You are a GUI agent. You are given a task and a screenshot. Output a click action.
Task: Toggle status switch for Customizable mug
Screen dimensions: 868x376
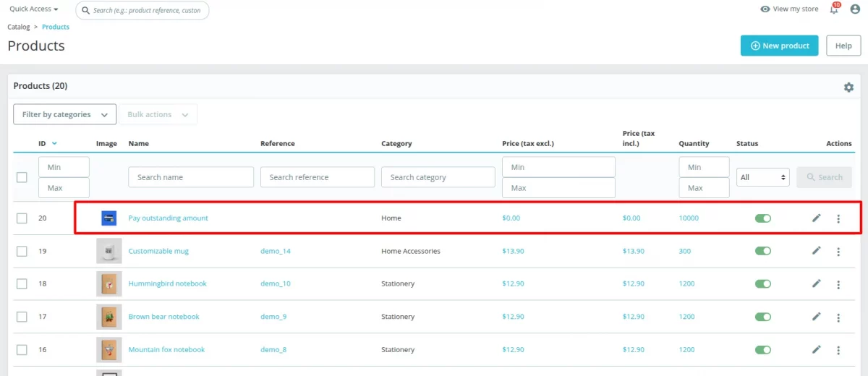pos(762,251)
